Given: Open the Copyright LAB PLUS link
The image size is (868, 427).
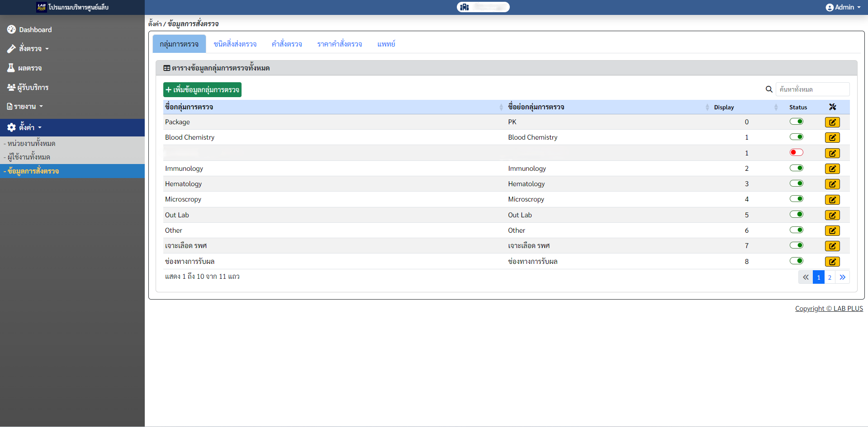Looking at the screenshot, I should tap(829, 309).
